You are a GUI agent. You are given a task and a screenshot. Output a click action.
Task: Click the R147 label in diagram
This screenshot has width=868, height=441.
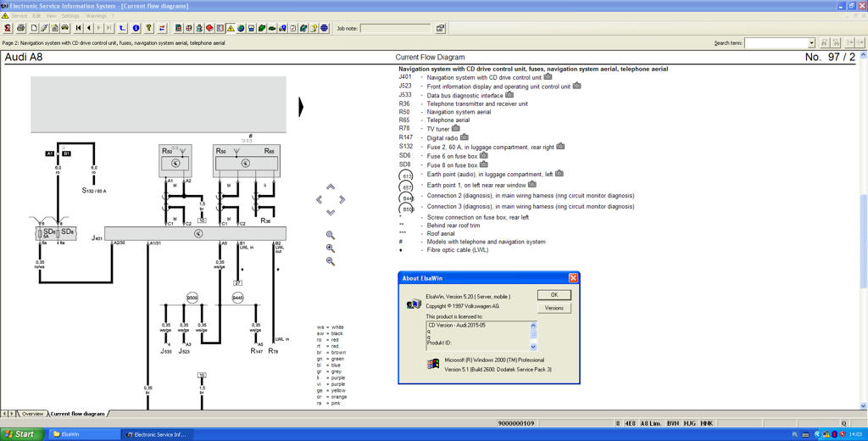click(257, 351)
